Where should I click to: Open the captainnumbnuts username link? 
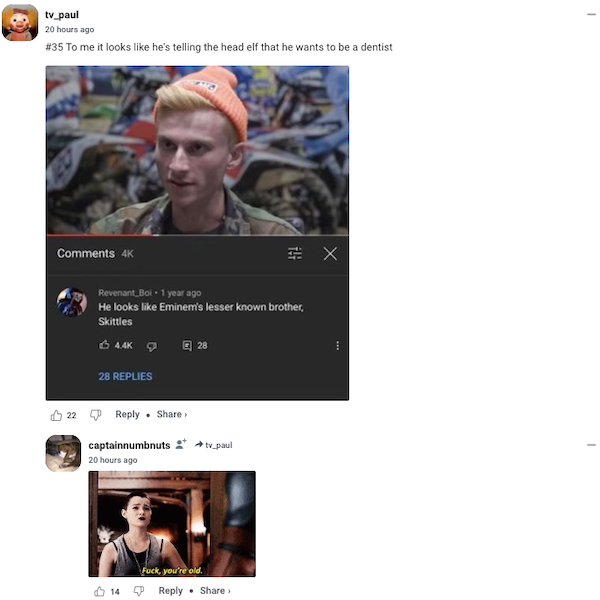coord(129,445)
